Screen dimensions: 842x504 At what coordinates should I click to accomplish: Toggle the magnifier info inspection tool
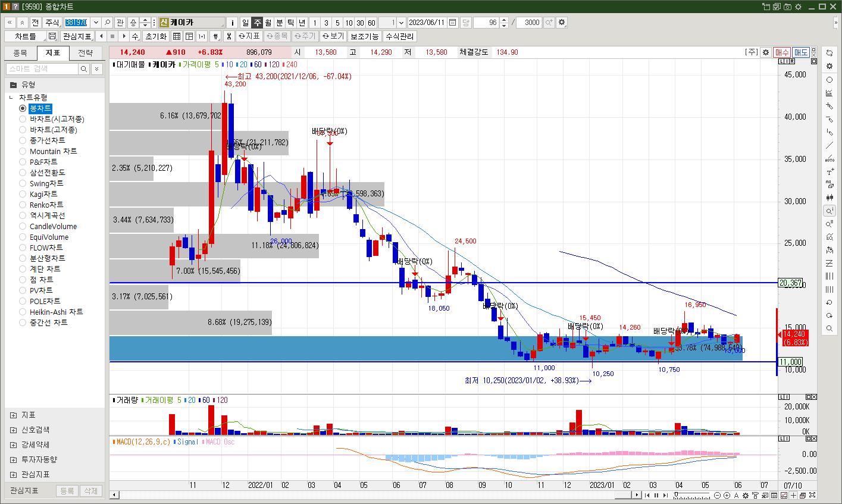point(830,211)
